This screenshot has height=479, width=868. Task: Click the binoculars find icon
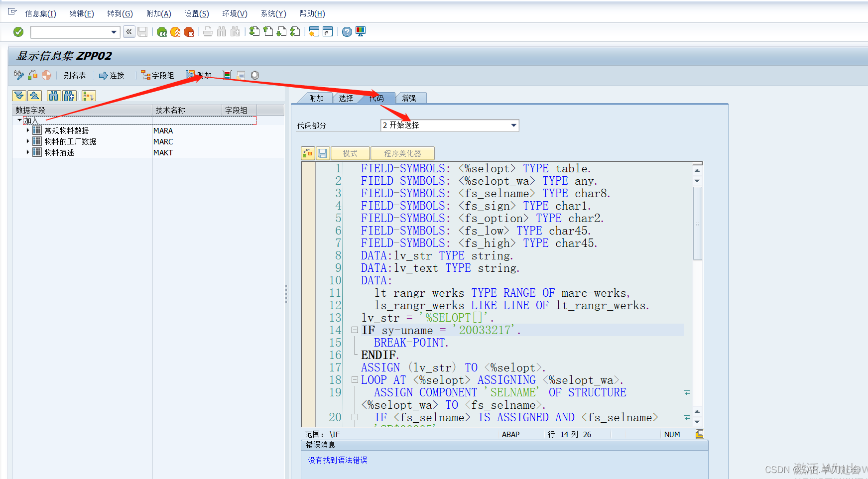[222, 31]
